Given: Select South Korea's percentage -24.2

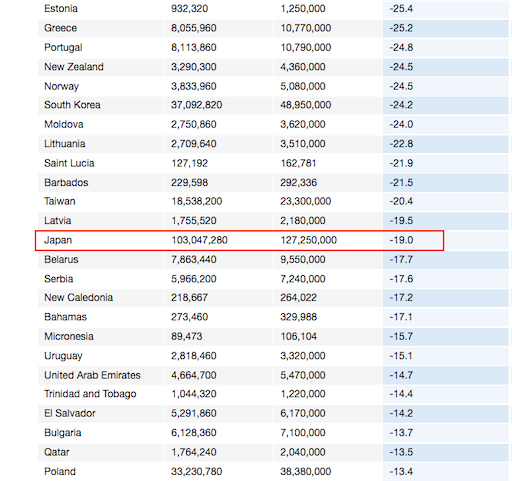Looking at the screenshot, I should click(x=401, y=105).
